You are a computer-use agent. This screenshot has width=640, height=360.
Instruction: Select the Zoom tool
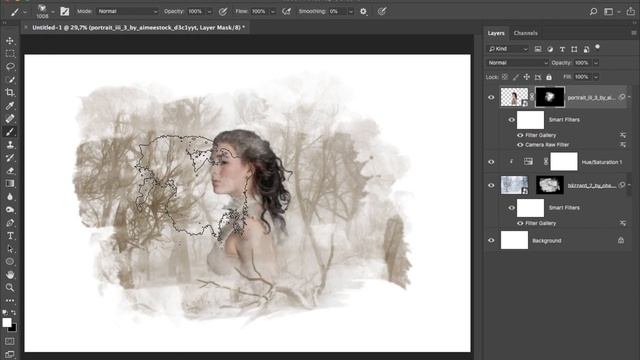point(10,288)
